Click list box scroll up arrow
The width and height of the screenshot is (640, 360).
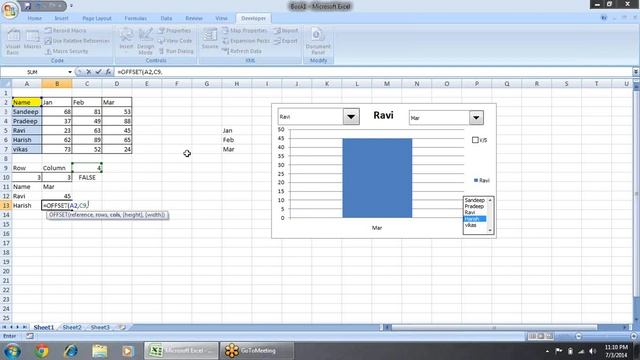[x=490, y=200]
